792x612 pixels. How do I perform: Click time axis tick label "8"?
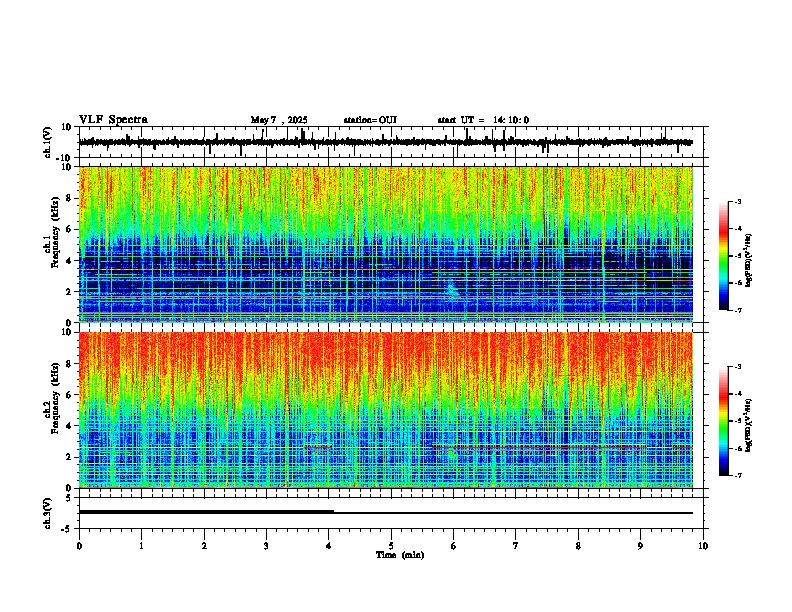coord(578,546)
